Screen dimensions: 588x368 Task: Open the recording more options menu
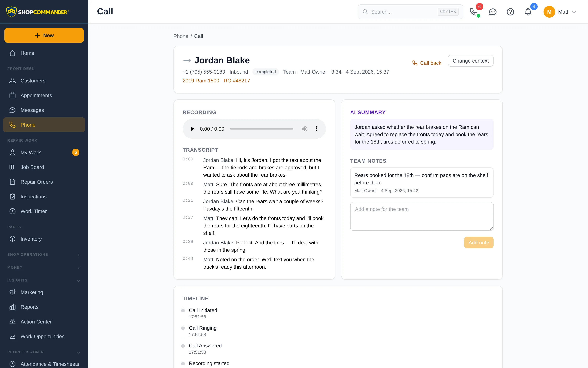pos(316,129)
